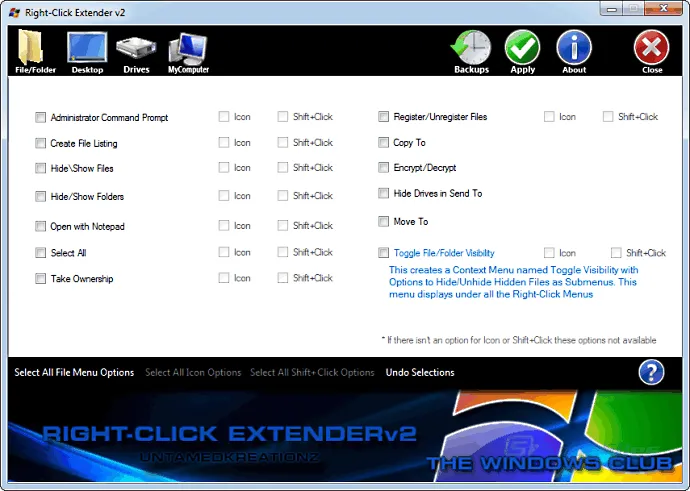Tick Shift+Click for Administrator Command Prompt

pos(283,117)
